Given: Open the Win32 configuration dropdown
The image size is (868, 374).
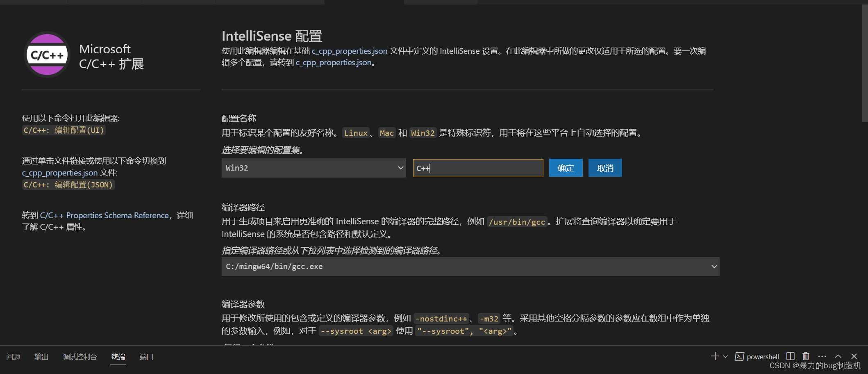Looking at the screenshot, I should click(x=314, y=168).
